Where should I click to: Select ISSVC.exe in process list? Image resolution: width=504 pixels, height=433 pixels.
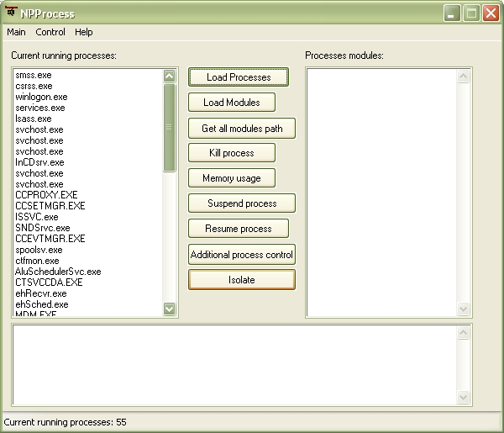click(x=88, y=217)
